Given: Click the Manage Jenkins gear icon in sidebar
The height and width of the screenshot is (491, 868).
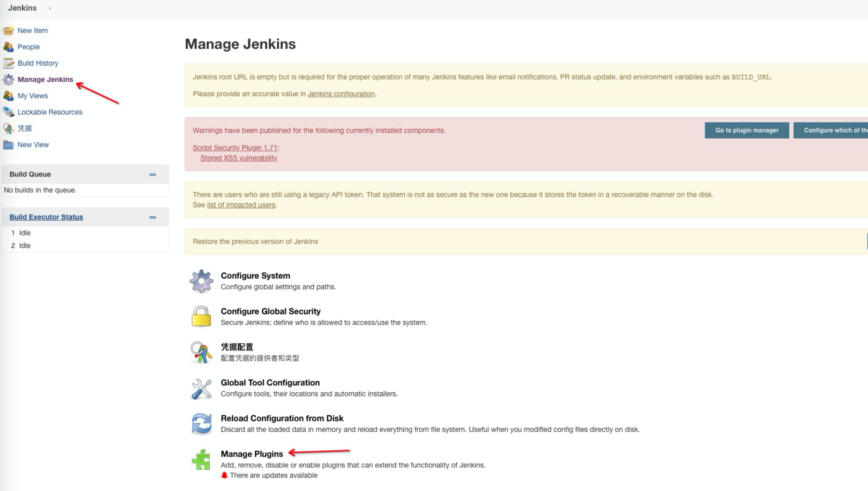Looking at the screenshot, I should pyautogui.click(x=8, y=80).
